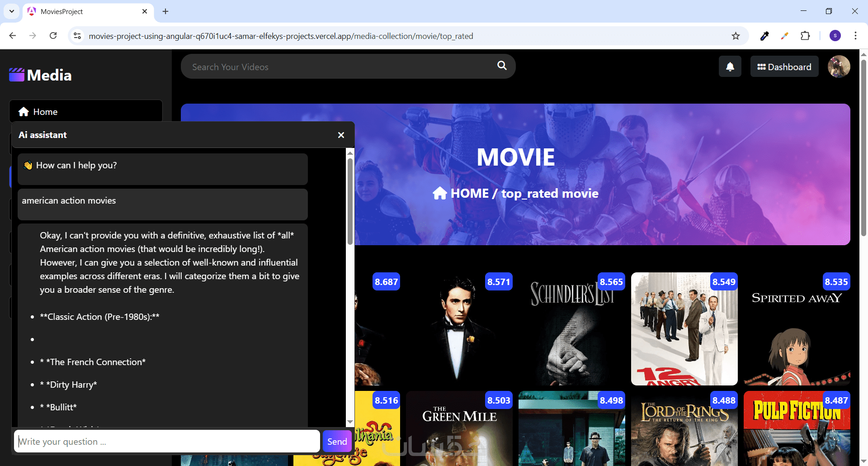Click the highlighter pen extension icon
This screenshot has width=868, height=466.
(785, 36)
